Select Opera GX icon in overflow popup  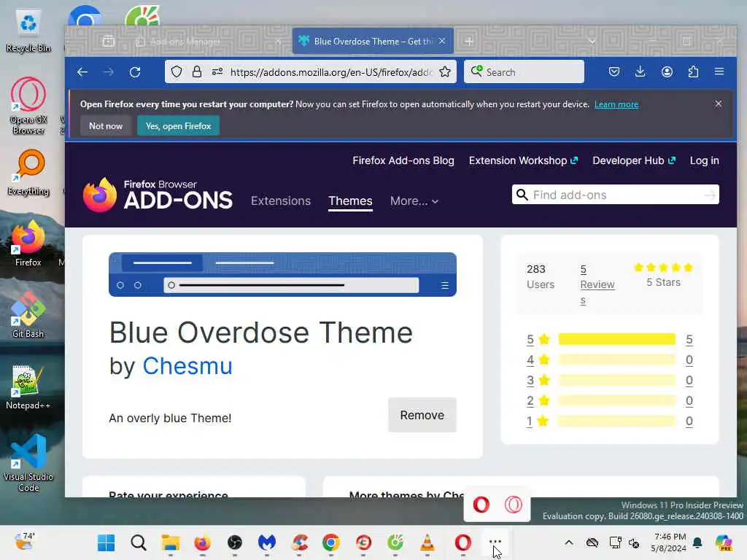[513, 505]
